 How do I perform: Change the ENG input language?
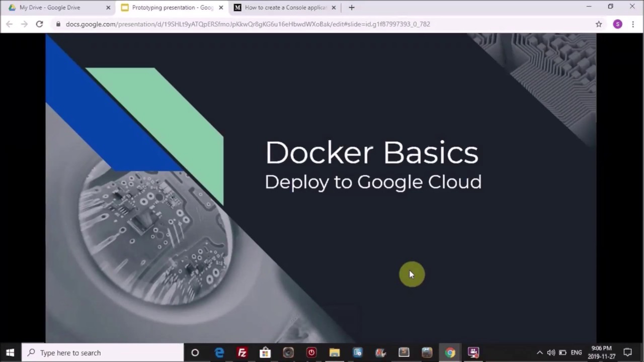coord(577,352)
